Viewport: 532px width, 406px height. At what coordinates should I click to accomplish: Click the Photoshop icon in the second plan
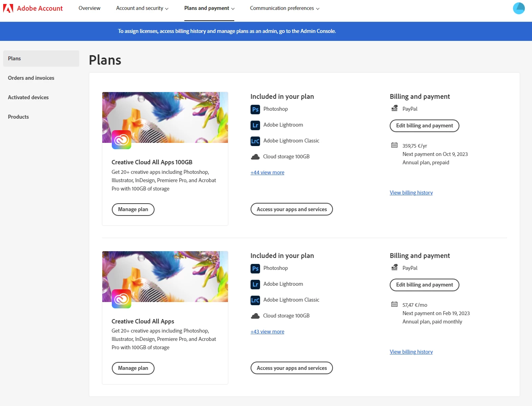(x=255, y=268)
